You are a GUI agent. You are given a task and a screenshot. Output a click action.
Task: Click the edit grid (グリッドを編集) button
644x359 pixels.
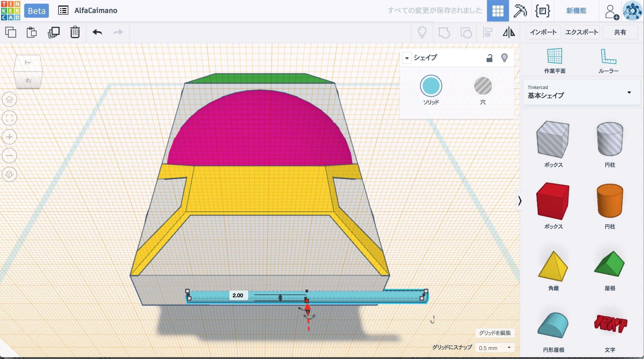pos(494,333)
